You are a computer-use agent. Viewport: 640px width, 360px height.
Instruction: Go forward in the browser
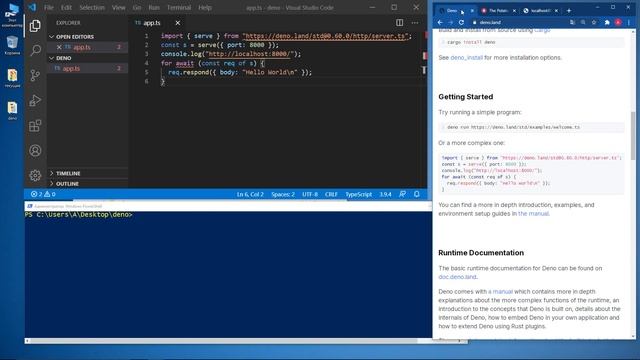click(x=451, y=22)
